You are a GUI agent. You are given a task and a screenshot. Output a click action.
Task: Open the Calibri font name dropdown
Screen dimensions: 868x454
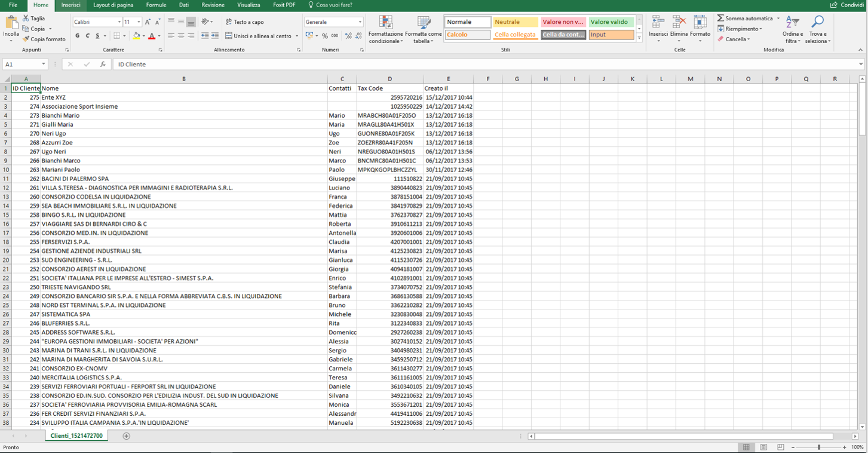[x=119, y=22]
